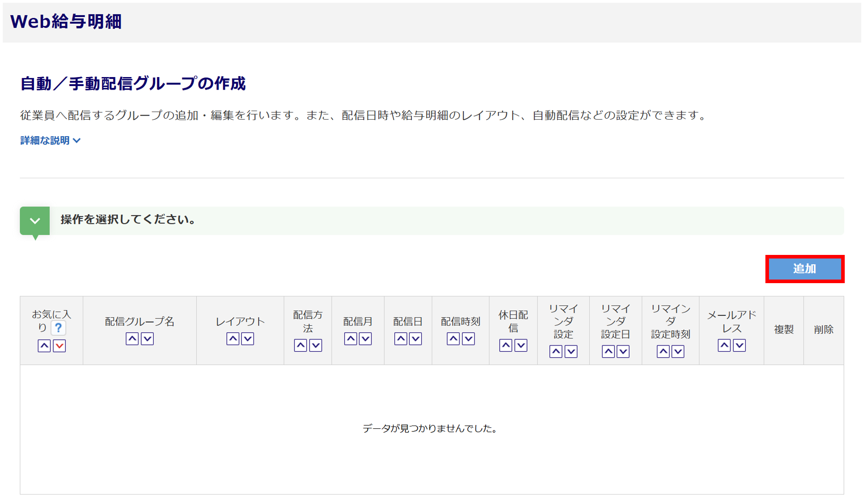Sort 配信方法 column ascending
This screenshot has height=504, width=864.
300,345
